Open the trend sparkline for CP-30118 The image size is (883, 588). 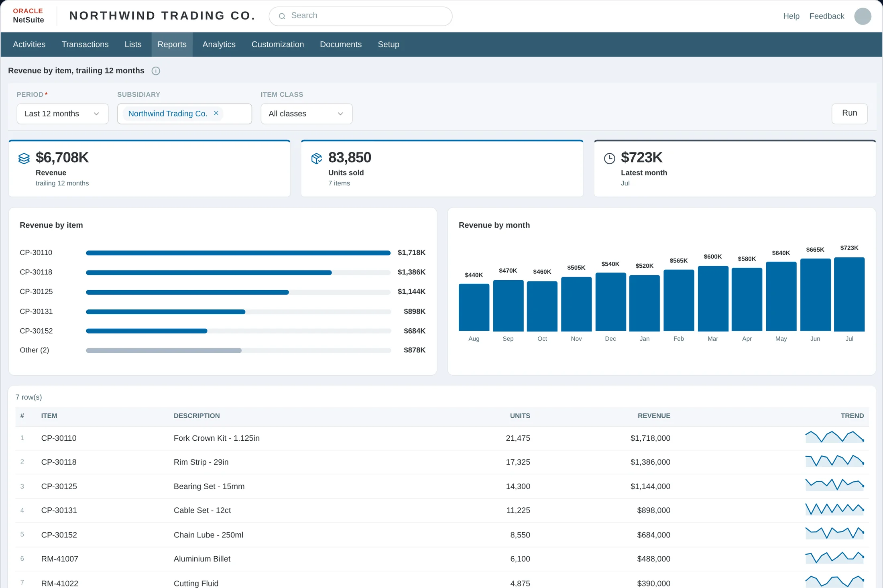(834, 461)
